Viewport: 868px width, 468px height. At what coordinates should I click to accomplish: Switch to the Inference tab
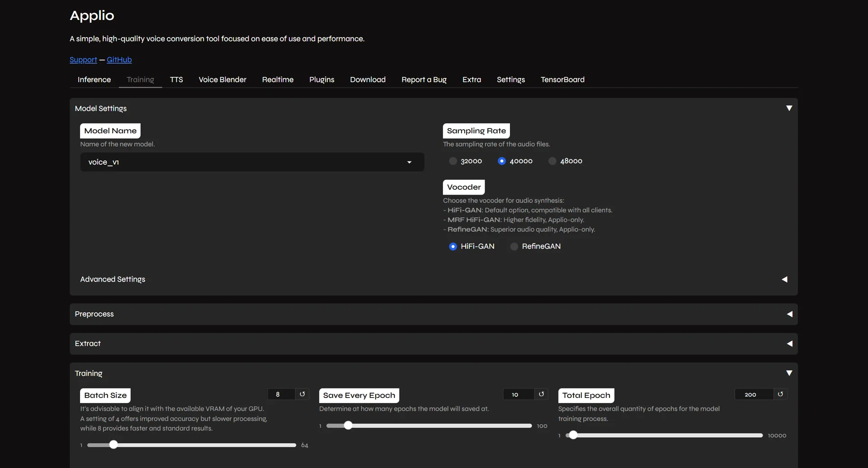94,80
